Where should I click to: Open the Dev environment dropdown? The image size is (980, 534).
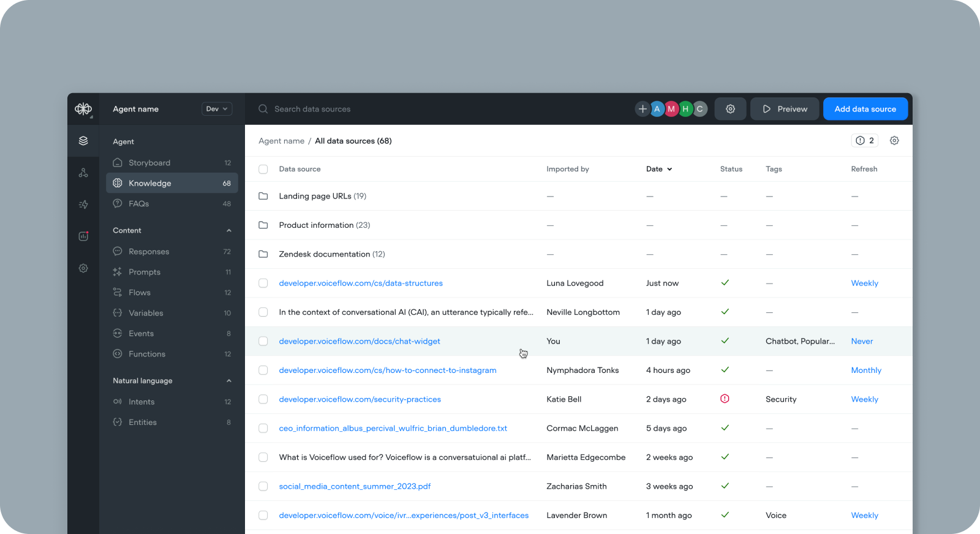(217, 109)
